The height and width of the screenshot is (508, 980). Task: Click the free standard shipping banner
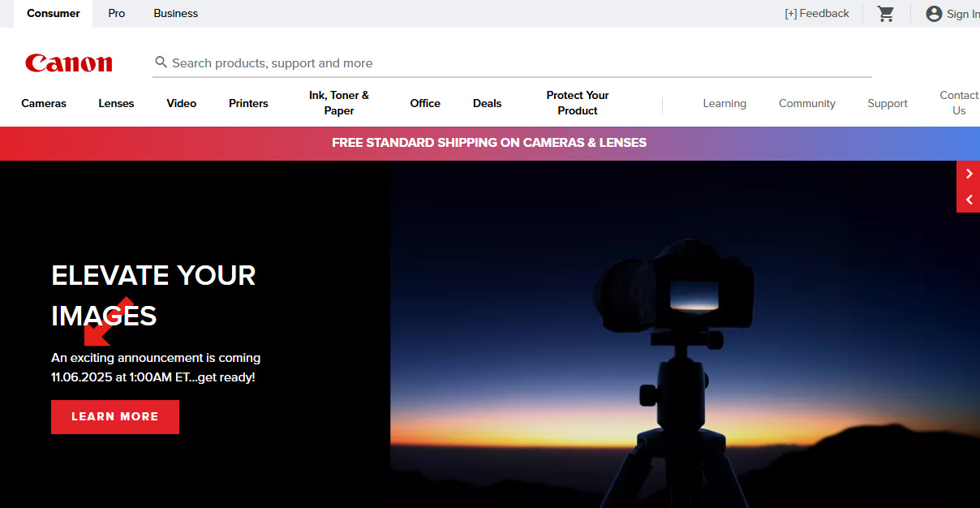point(489,143)
